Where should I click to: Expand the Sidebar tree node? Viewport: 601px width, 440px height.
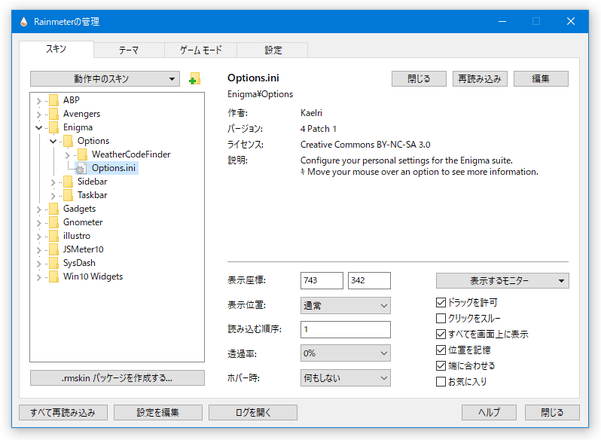coord(53,182)
